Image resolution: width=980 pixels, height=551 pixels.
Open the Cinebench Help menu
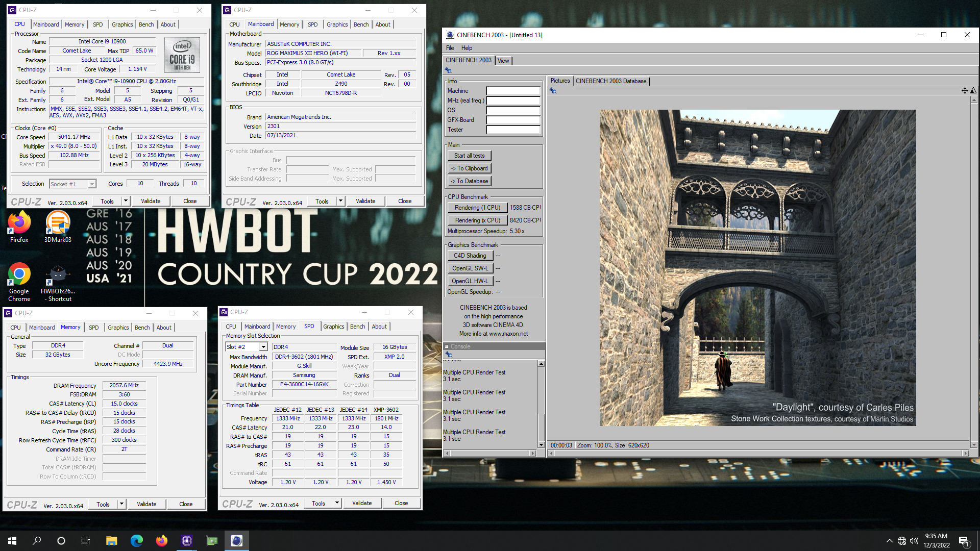tap(467, 48)
